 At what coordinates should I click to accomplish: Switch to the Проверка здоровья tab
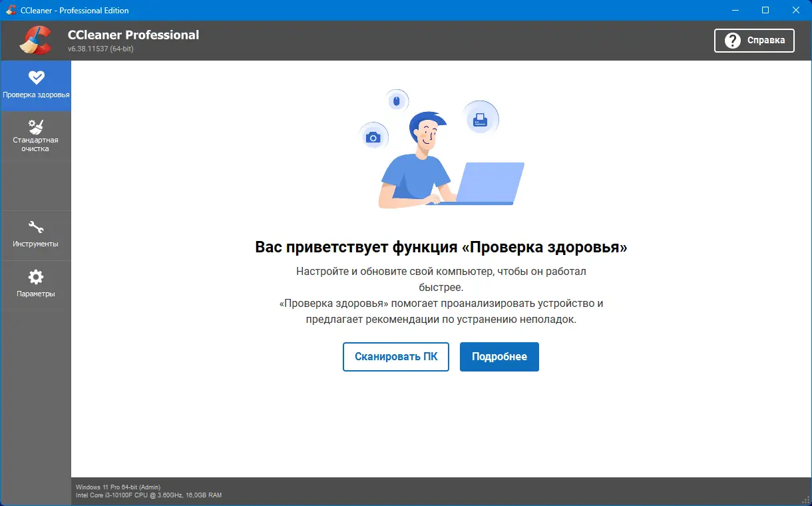[36, 87]
